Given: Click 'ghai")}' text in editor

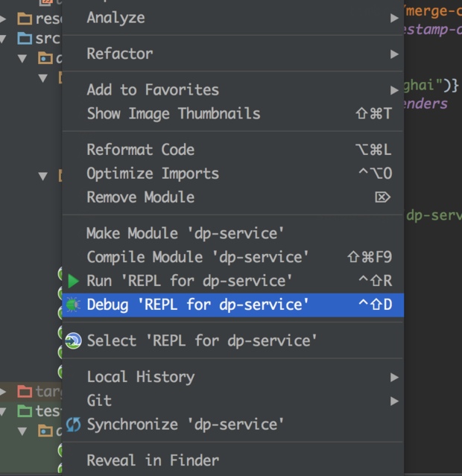Looking at the screenshot, I should pyautogui.click(x=431, y=86).
